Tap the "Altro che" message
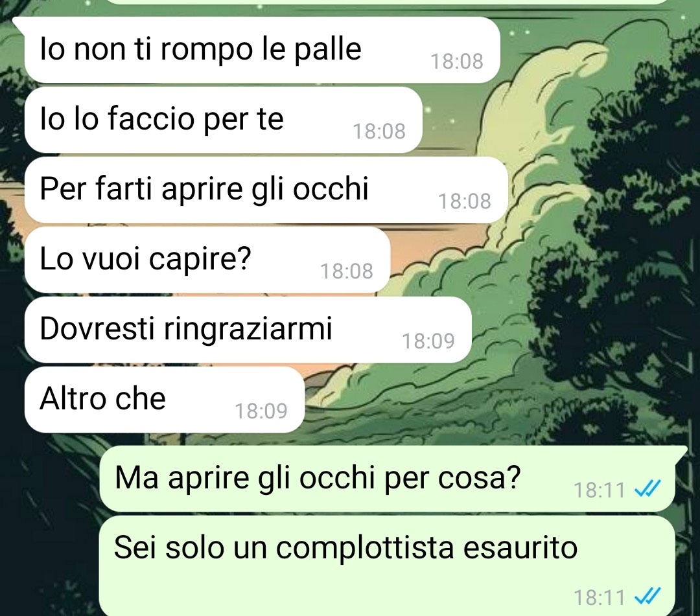 pos(165,399)
